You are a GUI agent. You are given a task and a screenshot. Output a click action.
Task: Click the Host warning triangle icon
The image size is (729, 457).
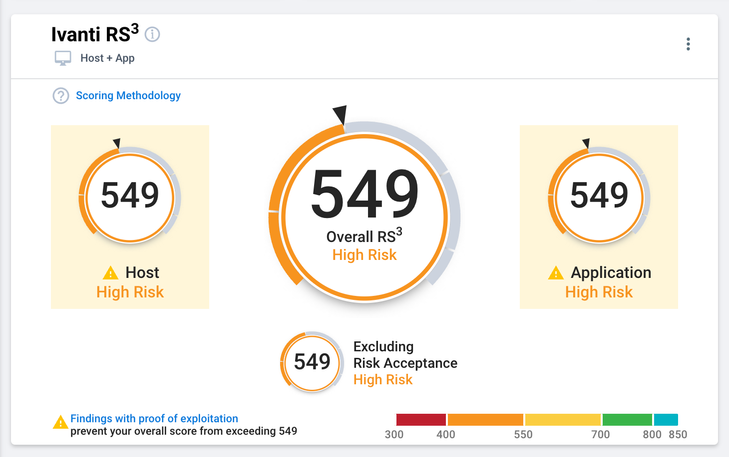[111, 272]
